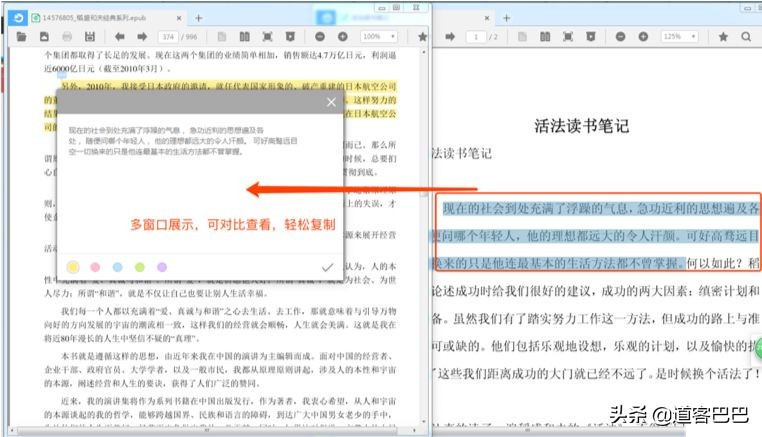Click the slideshow icon in right window
Screen dimensions: 762x437
[x=590, y=36]
